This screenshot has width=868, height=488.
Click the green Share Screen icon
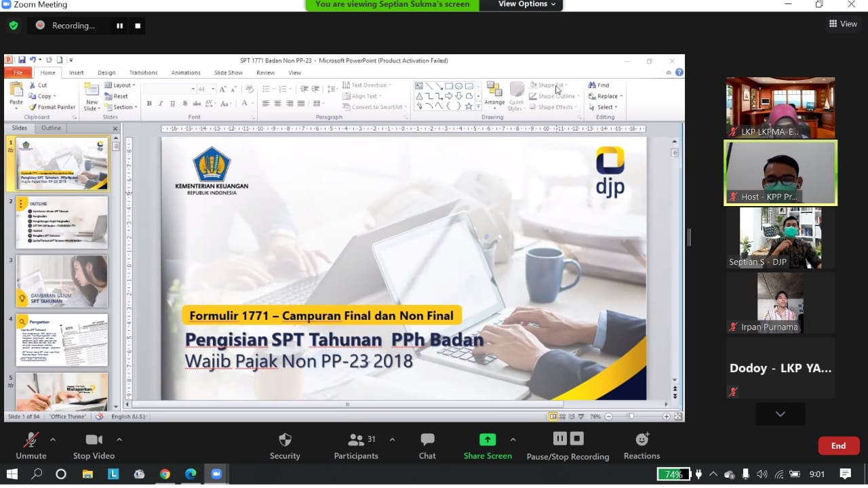488,439
